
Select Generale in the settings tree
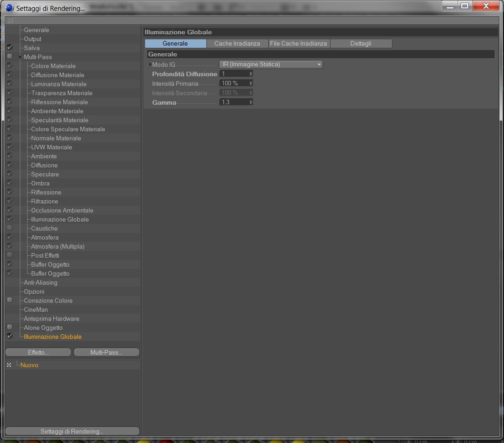pyautogui.click(x=36, y=30)
